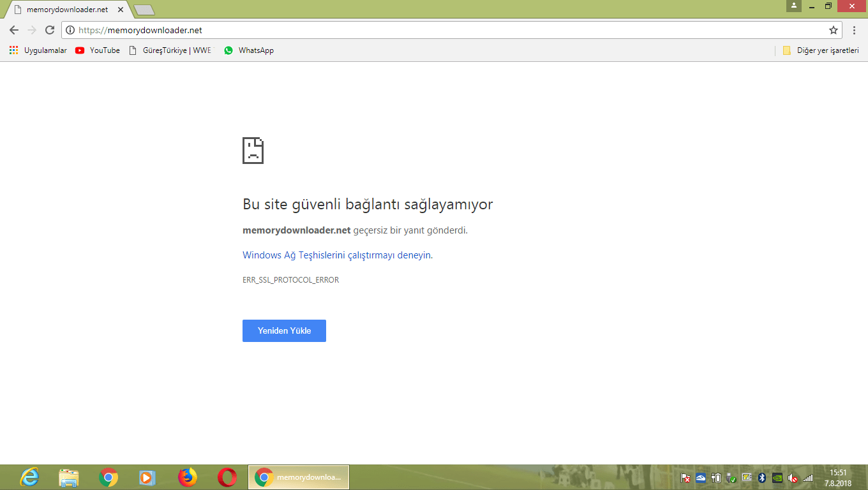Open Bluetooth tray icon
The image size is (868, 490).
point(761,477)
